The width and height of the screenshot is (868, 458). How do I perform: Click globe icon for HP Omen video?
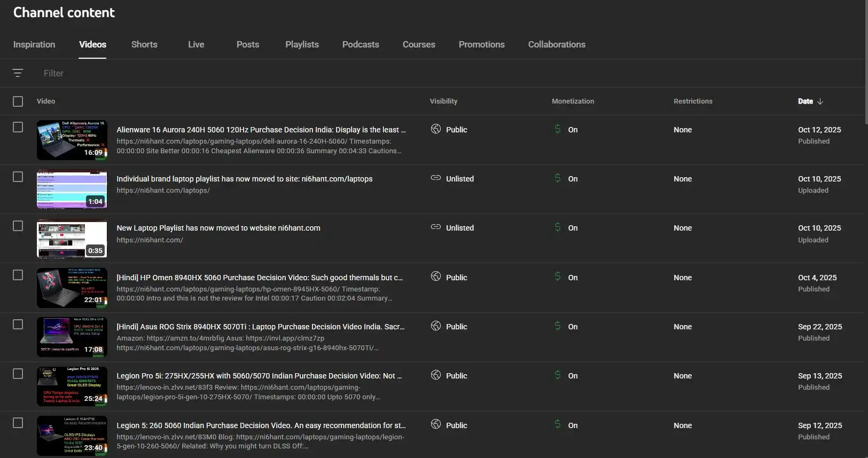(x=436, y=277)
